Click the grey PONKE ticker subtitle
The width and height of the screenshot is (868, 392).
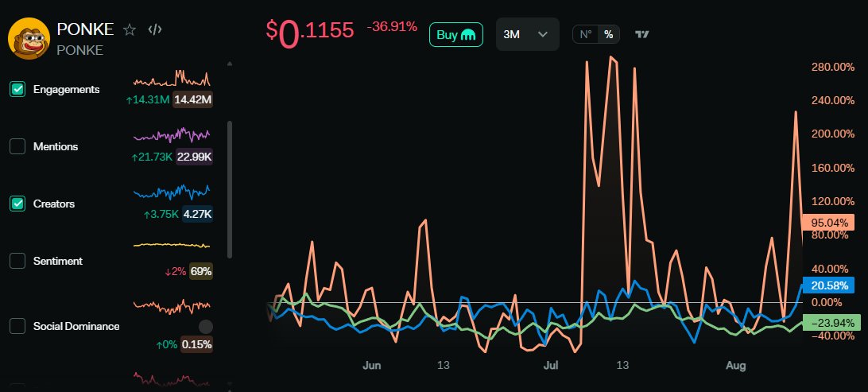pos(79,50)
